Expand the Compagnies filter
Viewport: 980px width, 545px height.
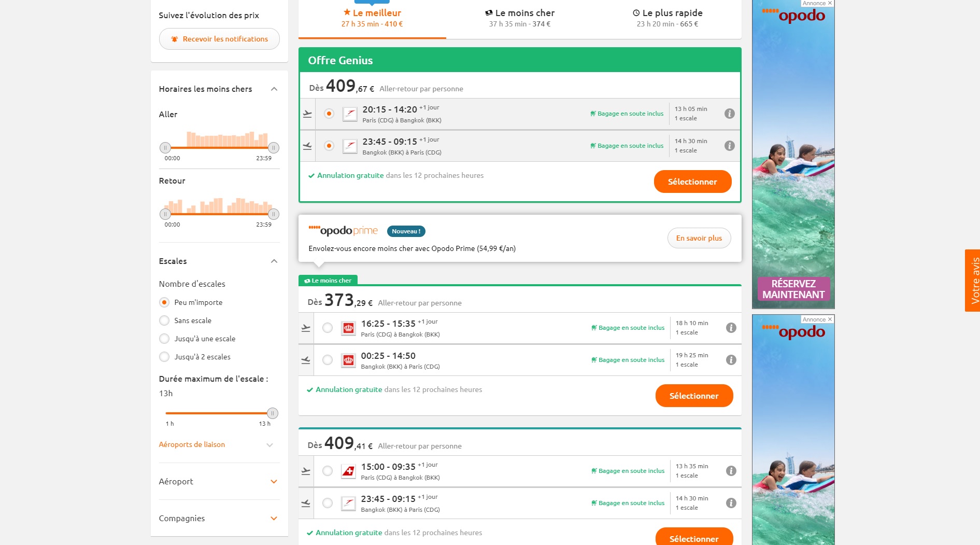(x=274, y=519)
